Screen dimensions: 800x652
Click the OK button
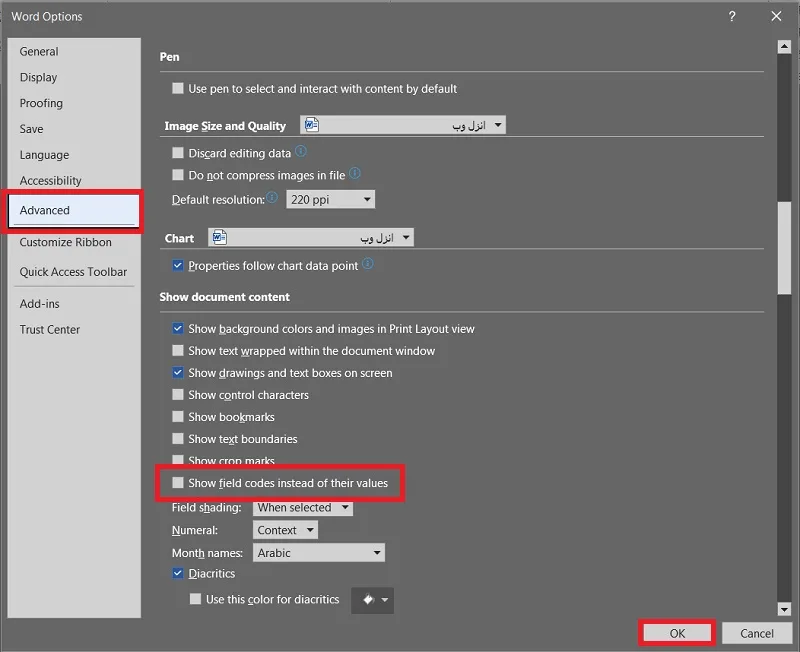tap(677, 633)
